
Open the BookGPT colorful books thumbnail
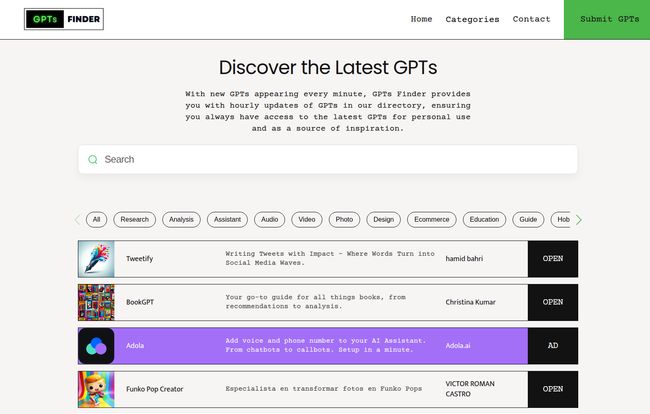click(96, 303)
